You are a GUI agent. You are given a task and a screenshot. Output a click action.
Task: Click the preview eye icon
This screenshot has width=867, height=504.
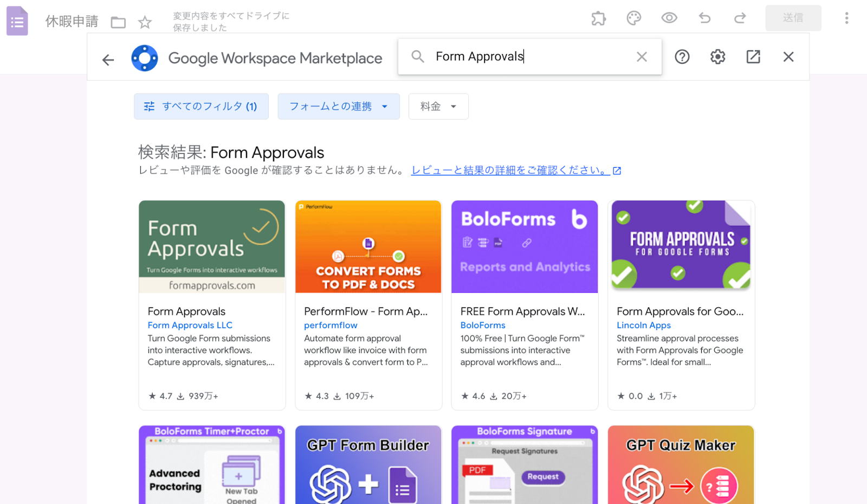click(x=669, y=18)
